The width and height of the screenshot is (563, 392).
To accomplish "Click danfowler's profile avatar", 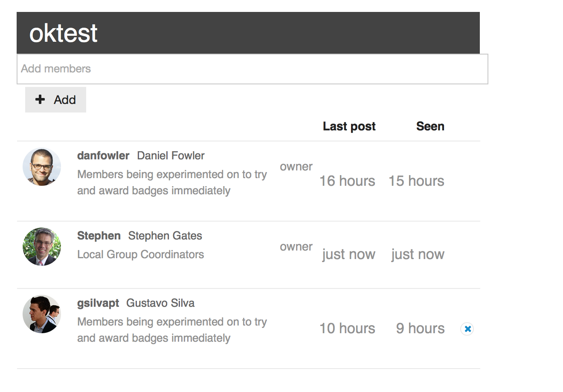I will [x=42, y=167].
